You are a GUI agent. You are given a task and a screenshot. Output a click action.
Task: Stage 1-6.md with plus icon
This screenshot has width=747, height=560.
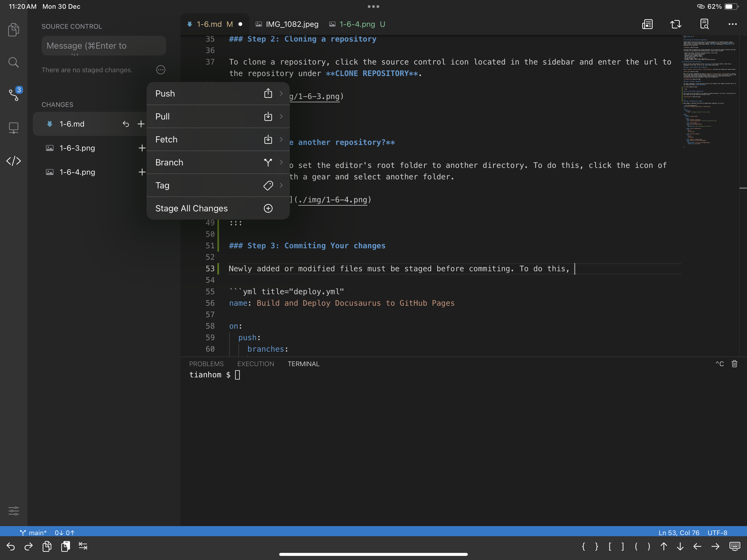pyautogui.click(x=141, y=124)
